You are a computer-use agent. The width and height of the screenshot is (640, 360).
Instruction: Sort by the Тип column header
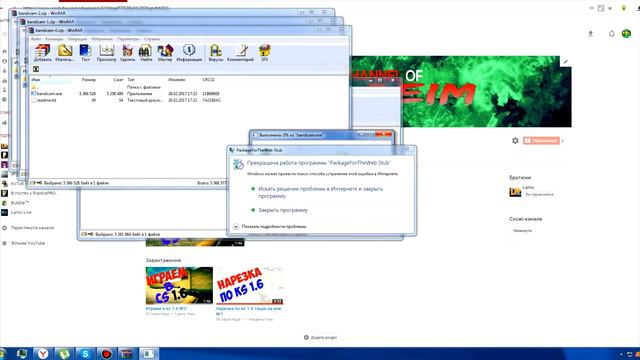131,80
